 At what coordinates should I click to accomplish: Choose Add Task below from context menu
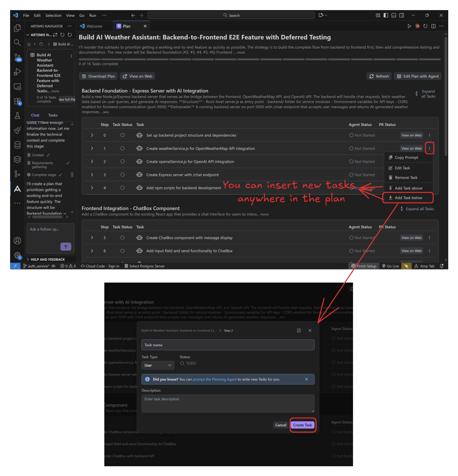tap(408, 198)
